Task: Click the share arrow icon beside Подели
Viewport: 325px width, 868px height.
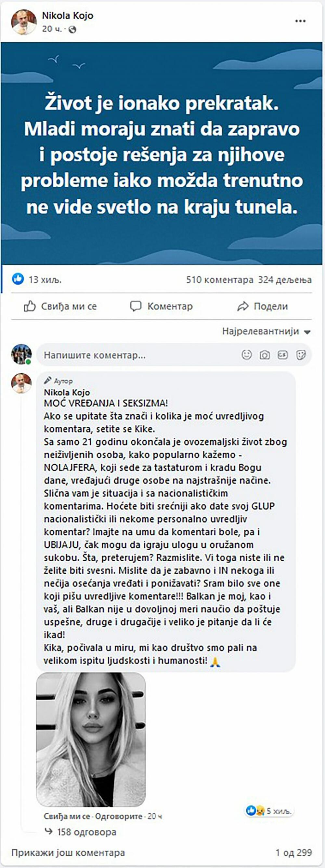Action: tap(243, 306)
